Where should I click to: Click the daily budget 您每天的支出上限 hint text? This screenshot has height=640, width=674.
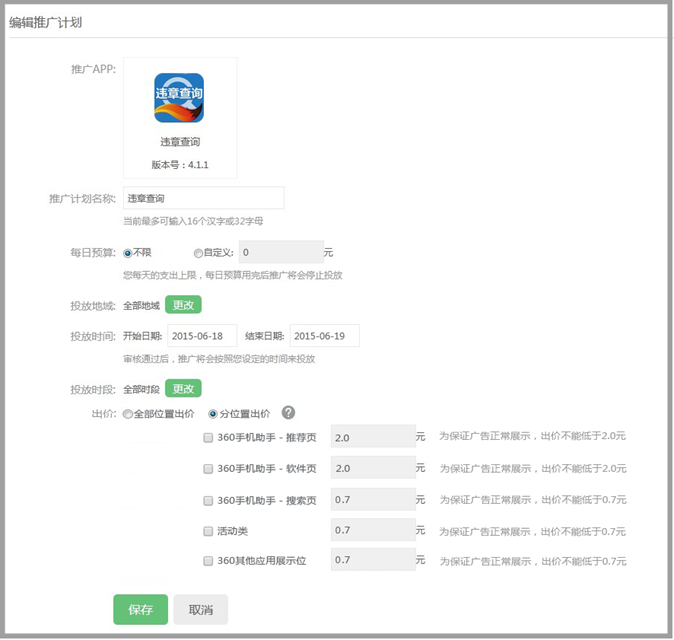[x=233, y=275]
